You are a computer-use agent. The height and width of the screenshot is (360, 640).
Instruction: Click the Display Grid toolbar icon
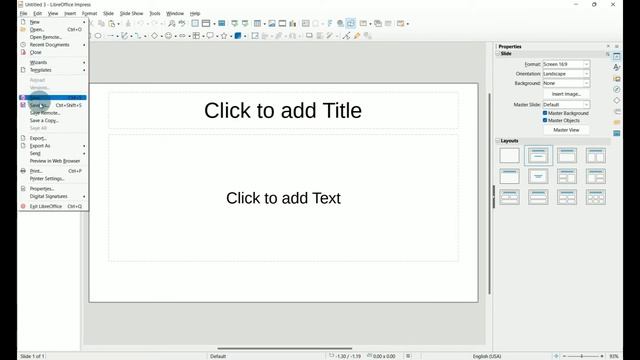coord(195,24)
